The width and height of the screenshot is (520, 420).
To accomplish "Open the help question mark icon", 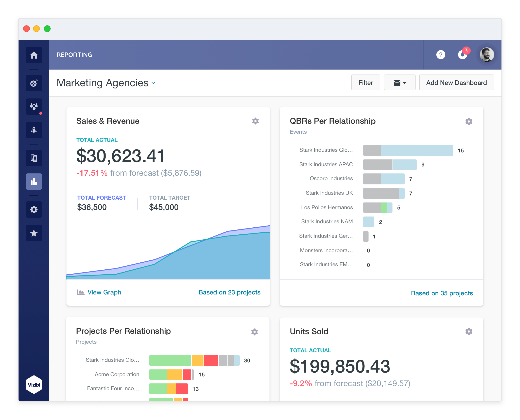I will (x=441, y=55).
